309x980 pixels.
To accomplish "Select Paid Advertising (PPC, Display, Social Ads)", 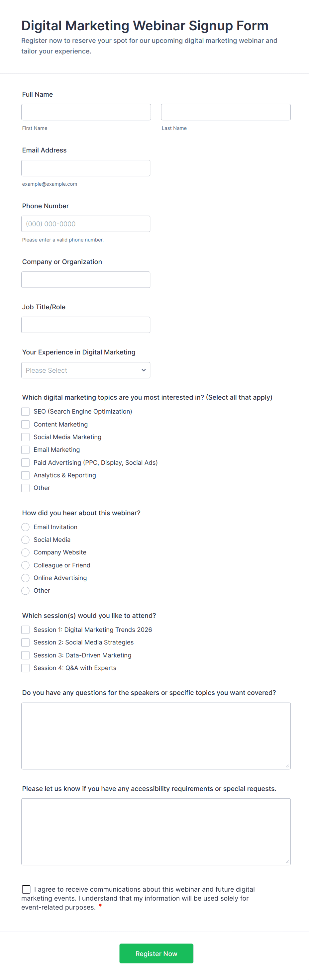I will [x=25, y=462].
